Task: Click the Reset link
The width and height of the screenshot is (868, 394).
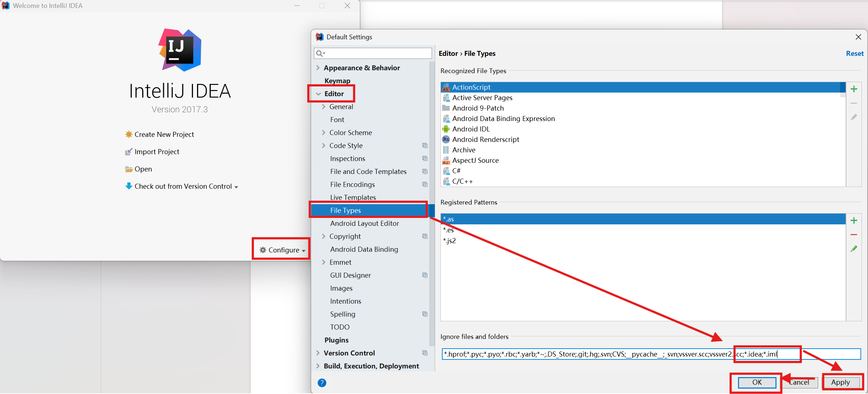Action: click(854, 53)
